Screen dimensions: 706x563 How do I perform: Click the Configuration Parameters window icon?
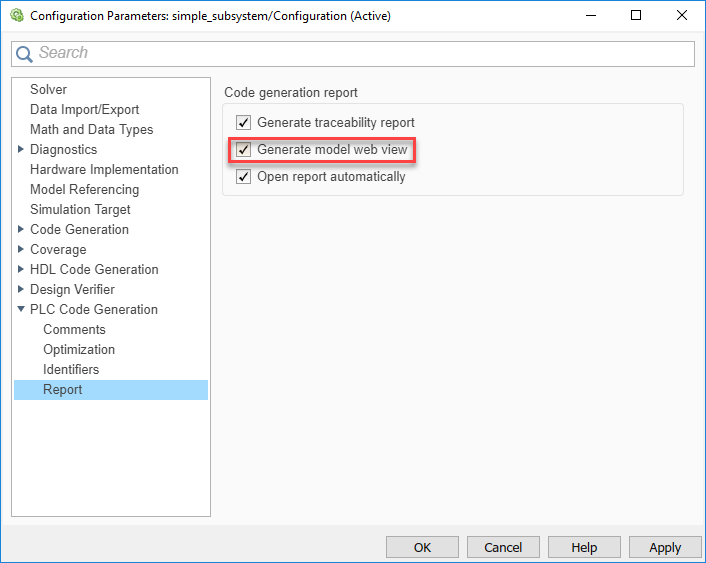pyautogui.click(x=16, y=16)
